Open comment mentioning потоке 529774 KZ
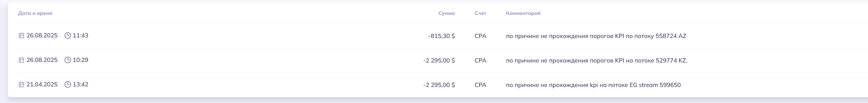868x103 pixels. tap(597, 61)
